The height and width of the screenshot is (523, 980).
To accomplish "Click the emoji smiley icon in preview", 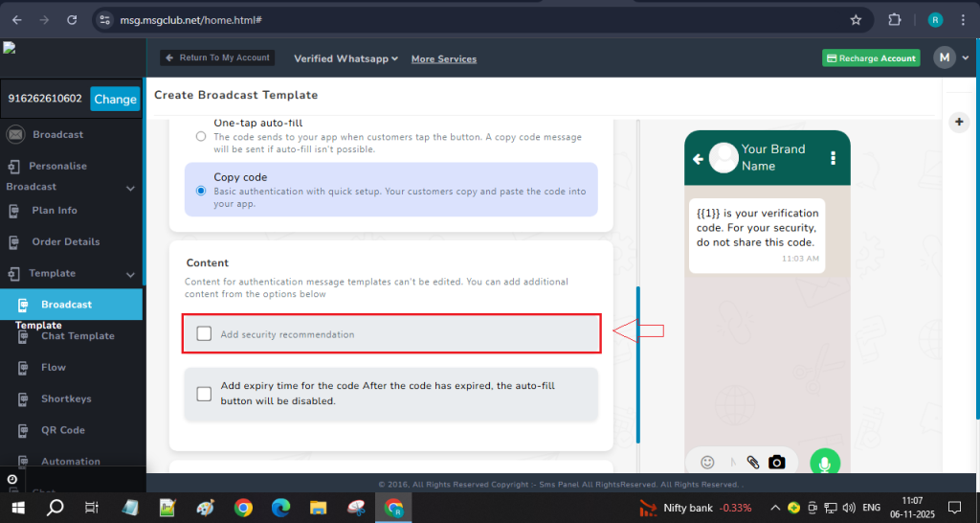I will [x=707, y=463].
